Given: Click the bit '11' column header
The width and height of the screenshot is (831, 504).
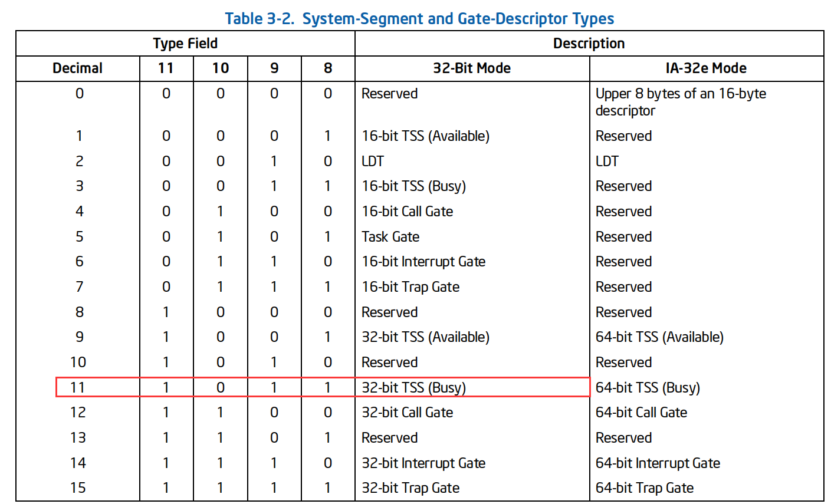Looking at the screenshot, I should [166, 68].
